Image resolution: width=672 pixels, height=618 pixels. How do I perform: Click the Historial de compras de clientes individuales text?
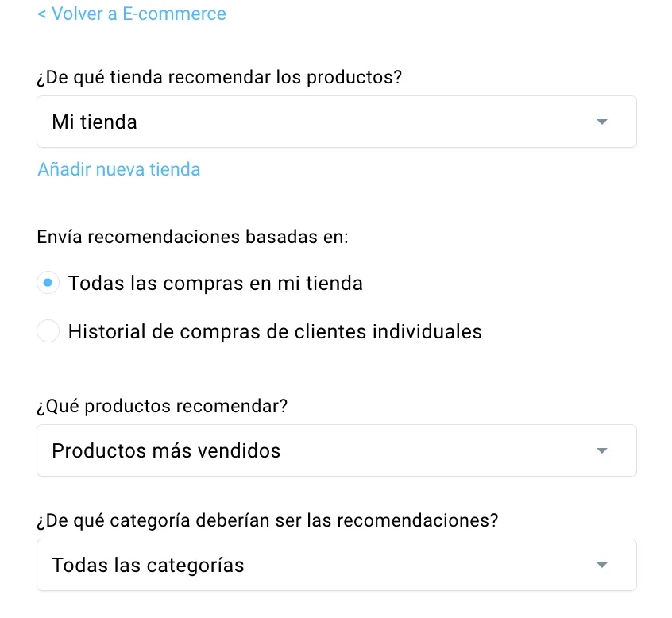pos(275,332)
